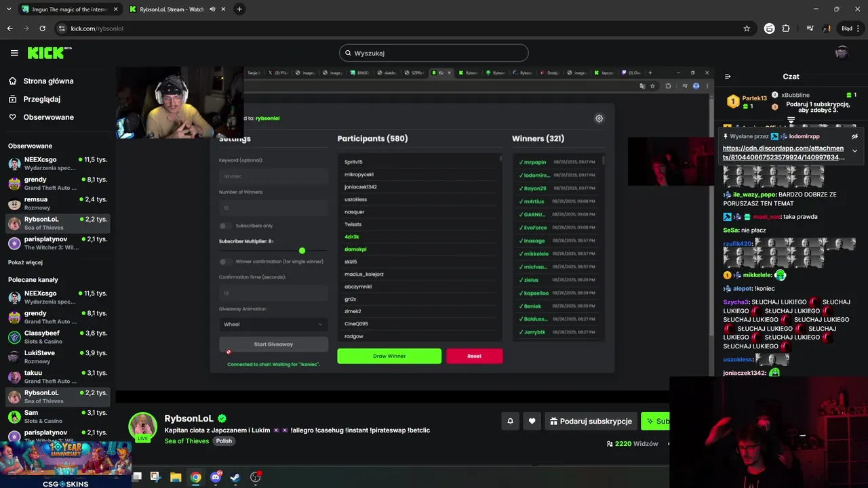This screenshot has height=488, width=868.
Task: Open Steam in taskbar
Action: (235, 477)
